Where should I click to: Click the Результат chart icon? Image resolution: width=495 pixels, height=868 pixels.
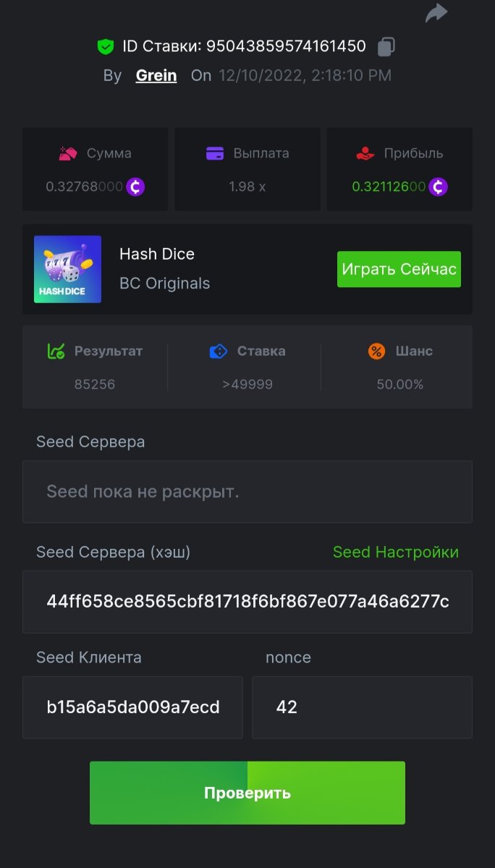(x=56, y=352)
